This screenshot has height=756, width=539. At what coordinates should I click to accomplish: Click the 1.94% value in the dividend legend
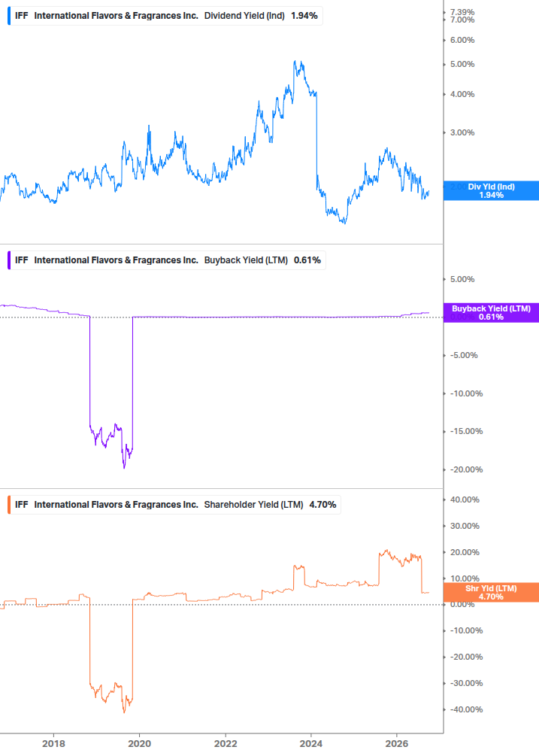(304, 16)
